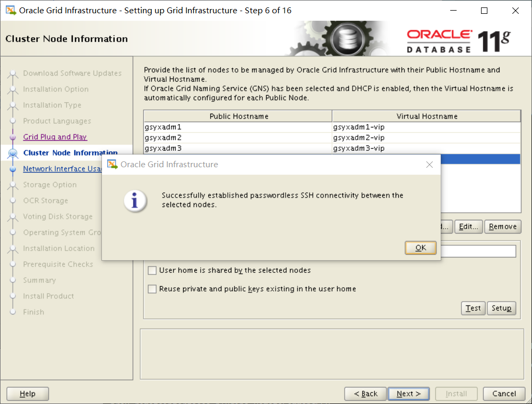532x404 pixels.
Task: Click the Grid Plug and Play step marker
Action: [x=13, y=137]
